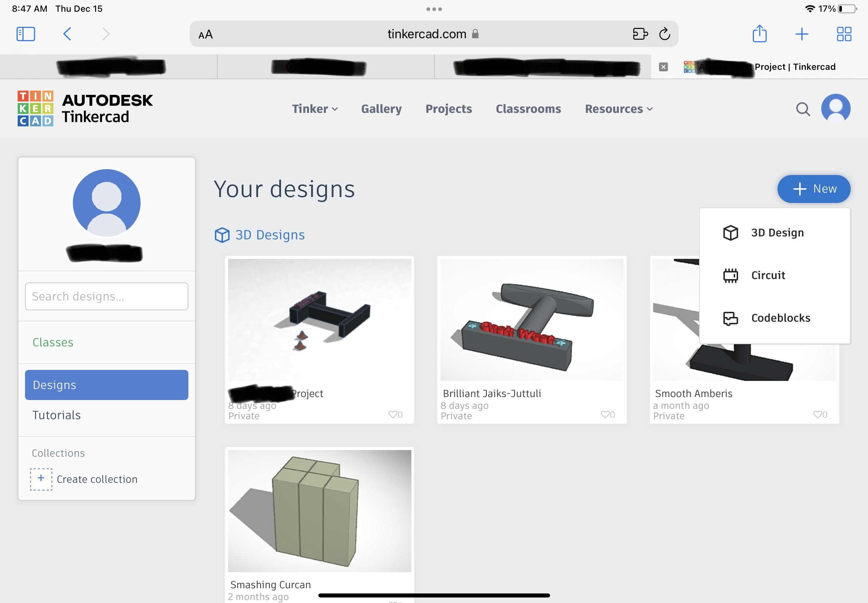Like the Smooth Amberis design heart
Image resolution: width=868 pixels, height=603 pixels.
click(817, 414)
